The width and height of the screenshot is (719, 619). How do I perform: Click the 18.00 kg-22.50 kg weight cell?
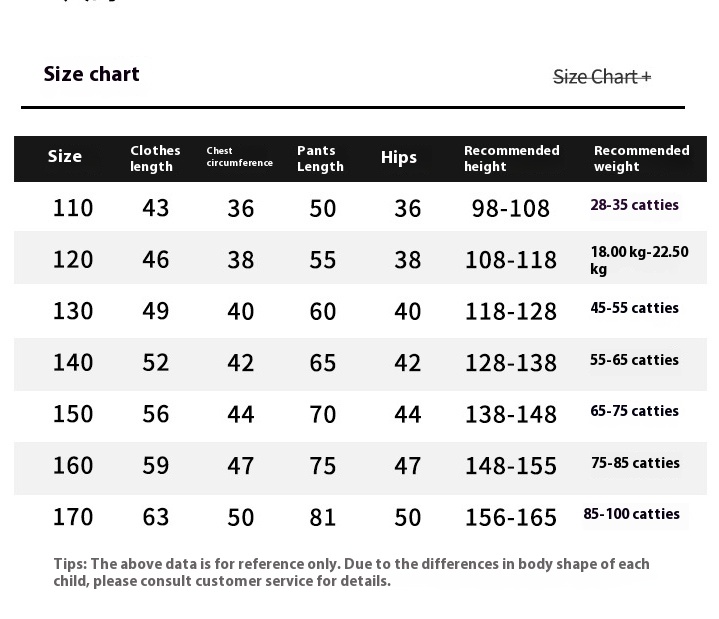coord(639,260)
